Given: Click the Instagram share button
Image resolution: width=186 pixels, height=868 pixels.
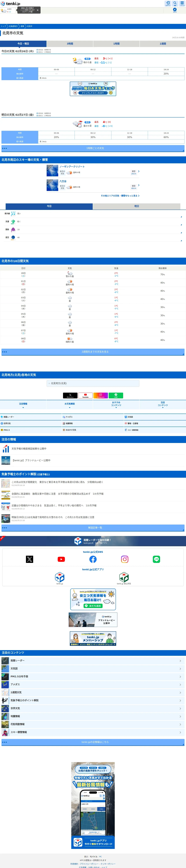Looking at the screenshot, I should (x=101, y=396).
